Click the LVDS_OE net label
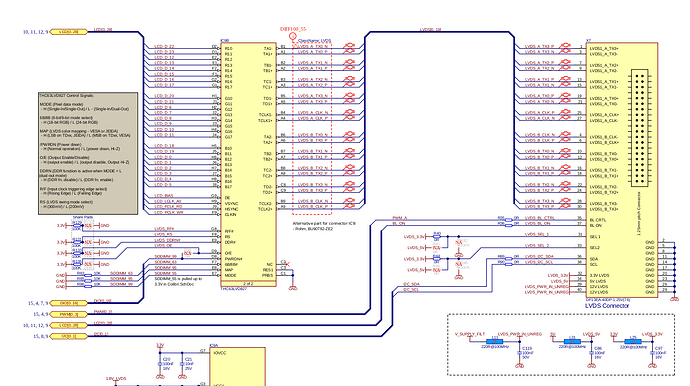 coord(163,246)
